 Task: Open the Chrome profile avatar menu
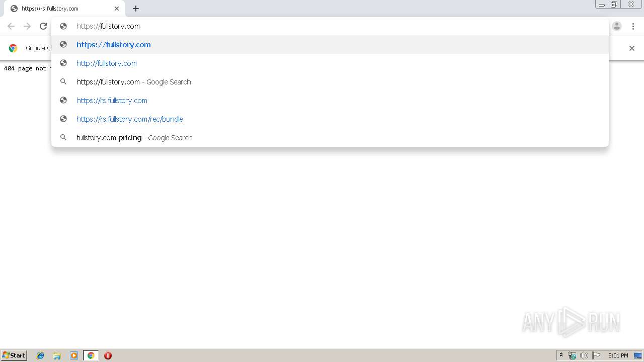(617, 26)
